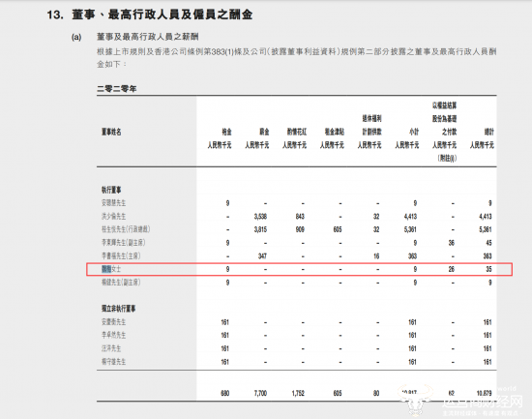Click the total 35 in highlighted row
This screenshot has height=419, width=532.
488,269
